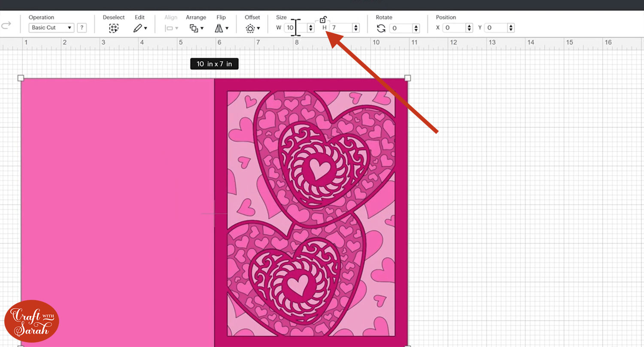Toggle the size aspect ratio lock

tap(323, 20)
